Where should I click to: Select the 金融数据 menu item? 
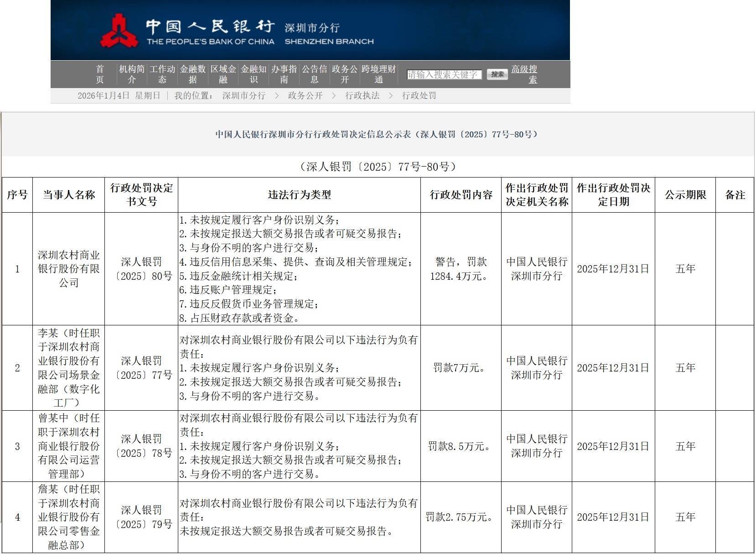(193, 74)
